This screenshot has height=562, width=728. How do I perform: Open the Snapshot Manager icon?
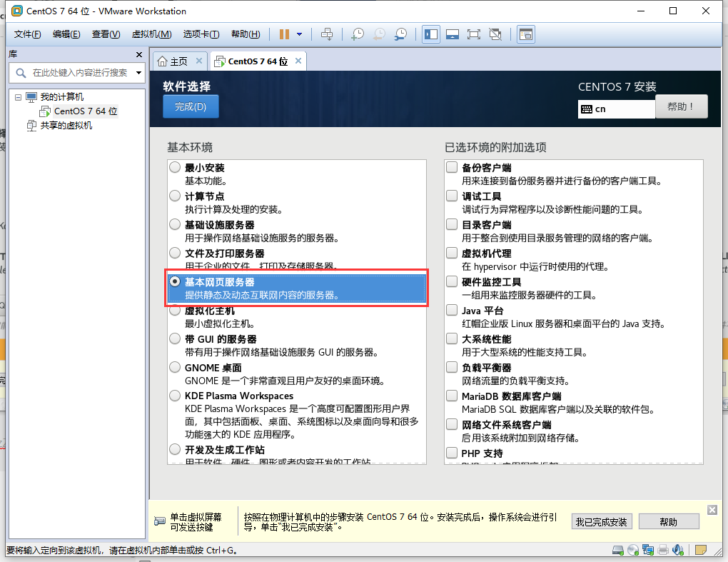click(x=401, y=34)
